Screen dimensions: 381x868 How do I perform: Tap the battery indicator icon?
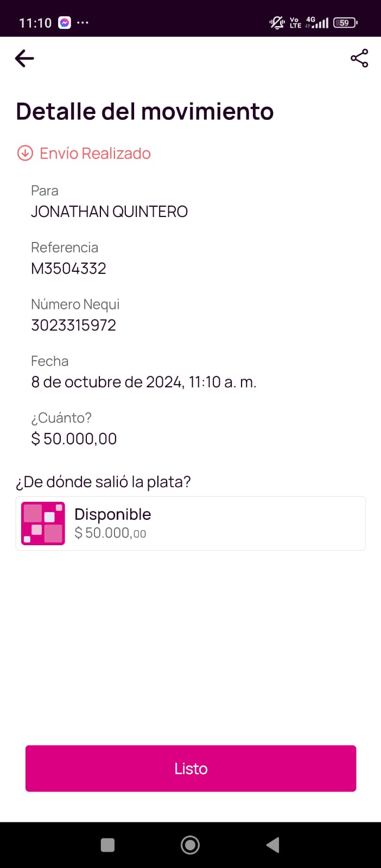click(x=345, y=23)
